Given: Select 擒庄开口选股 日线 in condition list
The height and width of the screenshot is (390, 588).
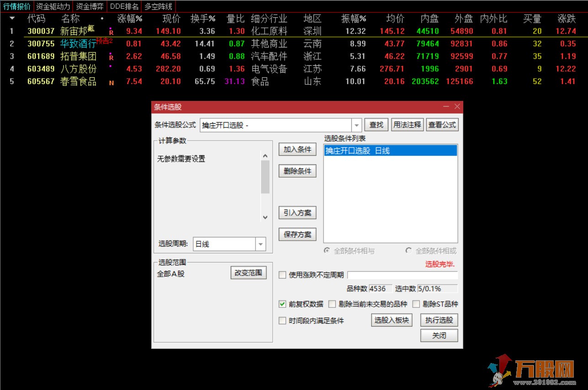Looking at the screenshot, I should [x=391, y=151].
